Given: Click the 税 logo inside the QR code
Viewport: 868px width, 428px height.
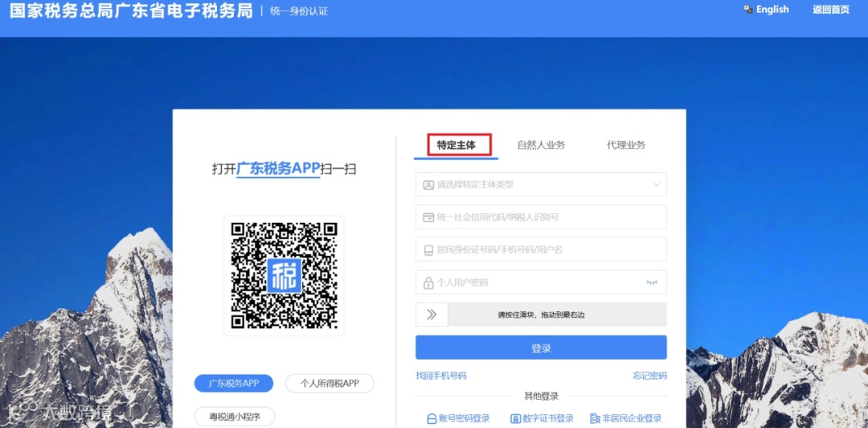Looking at the screenshot, I should [284, 275].
